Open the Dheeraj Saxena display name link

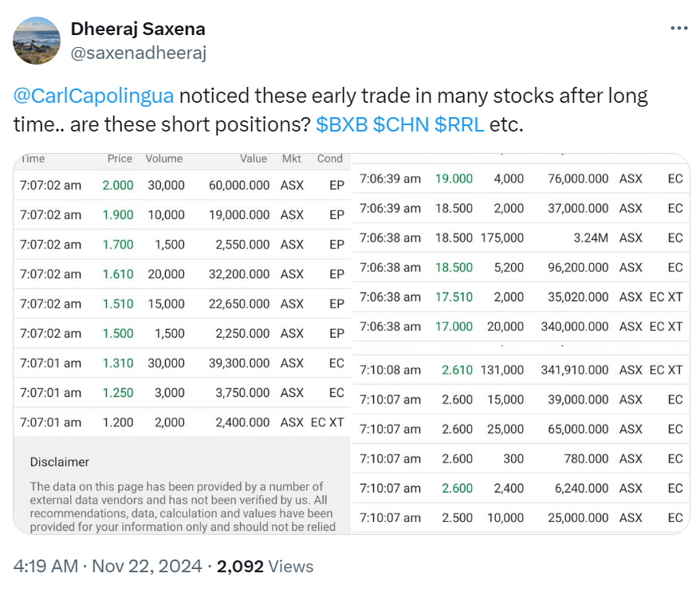point(138,29)
